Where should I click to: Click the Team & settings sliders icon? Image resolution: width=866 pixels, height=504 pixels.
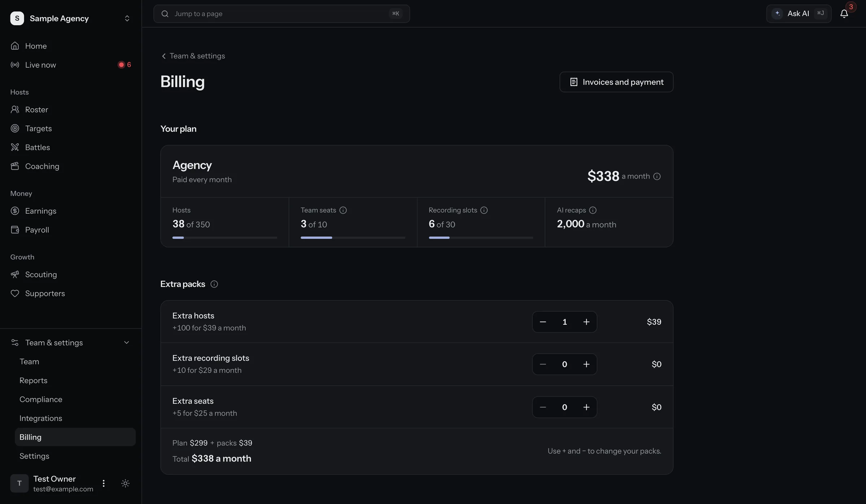click(15, 342)
